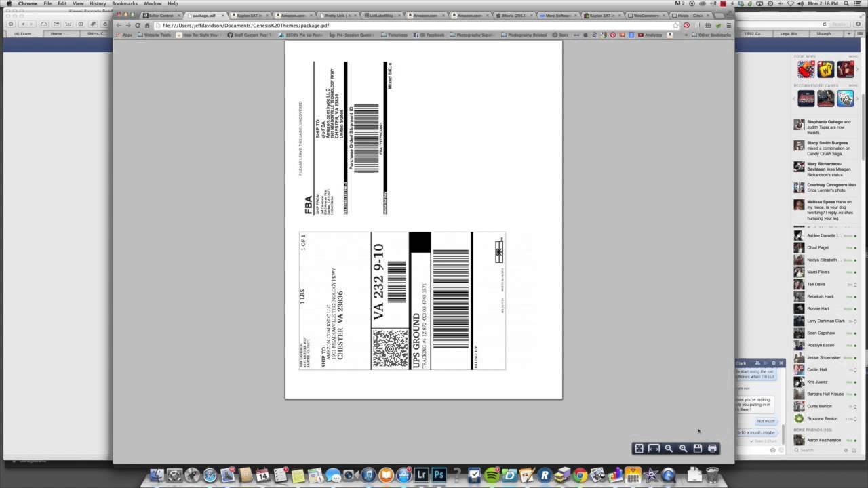Switch to the Pretty Link tab
Image resolution: width=868 pixels, height=488 pixels.
(338, 15)
